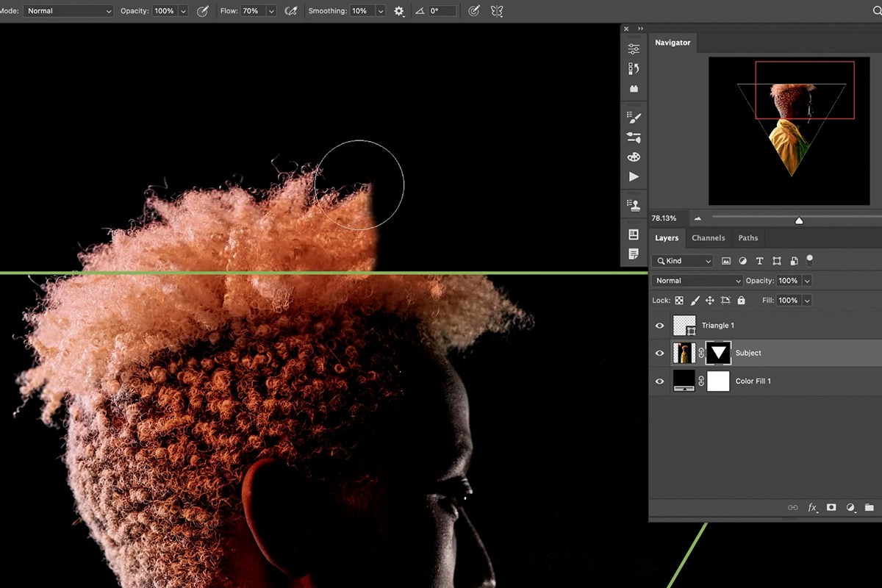Image resolution: width=882 pixels, height=588 pixels.
Task: Click the Subject layer mask thumbnail
Action: (x=719, y=354)
